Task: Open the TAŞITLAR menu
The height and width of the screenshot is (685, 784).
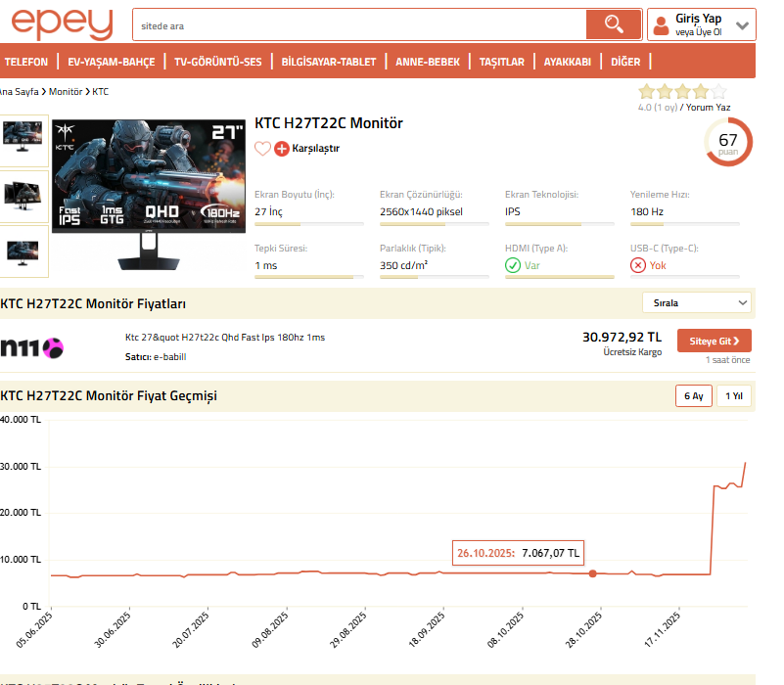Action: point(501,62)
